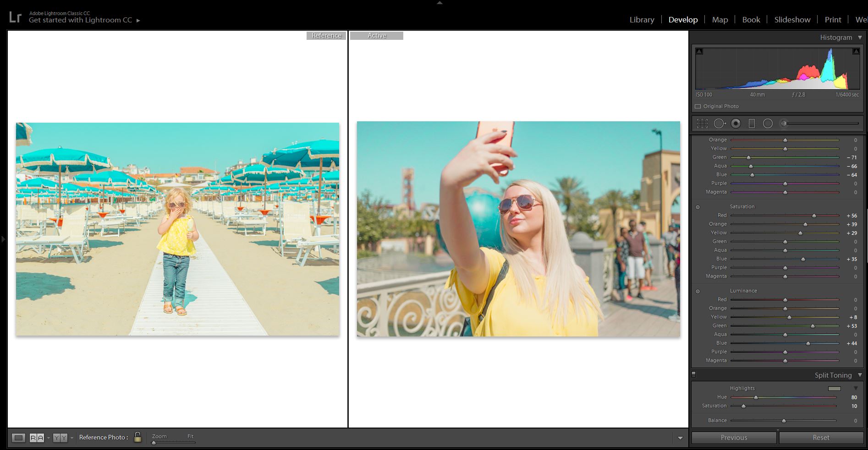Click the Luminance Green slider handle
This screenshot has width=868, height=450.
[x=813, y=326]
